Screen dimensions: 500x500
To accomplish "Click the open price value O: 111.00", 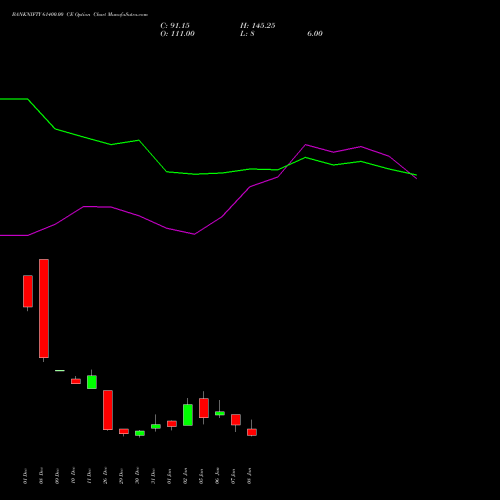I will coord(177,34).
